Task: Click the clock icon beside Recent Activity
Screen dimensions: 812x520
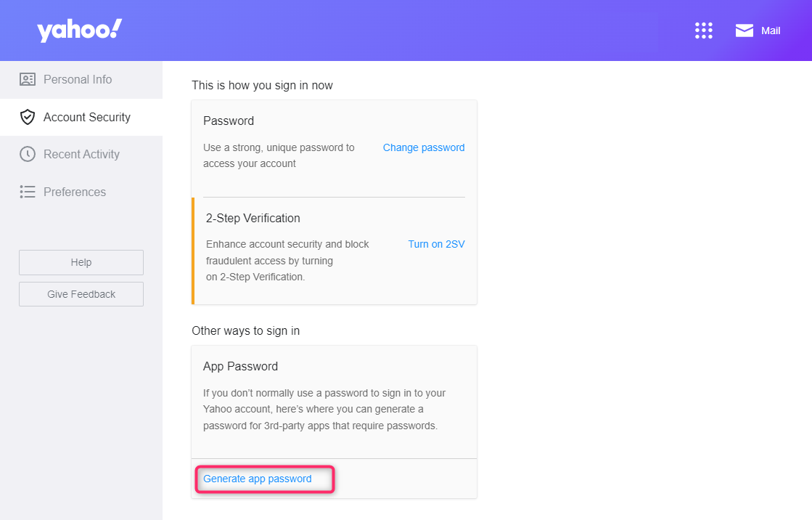Action: click(x=28, y=154)
